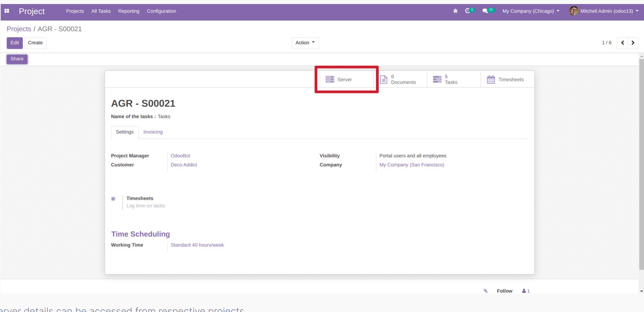Click the Follow button

coord(504,291)
